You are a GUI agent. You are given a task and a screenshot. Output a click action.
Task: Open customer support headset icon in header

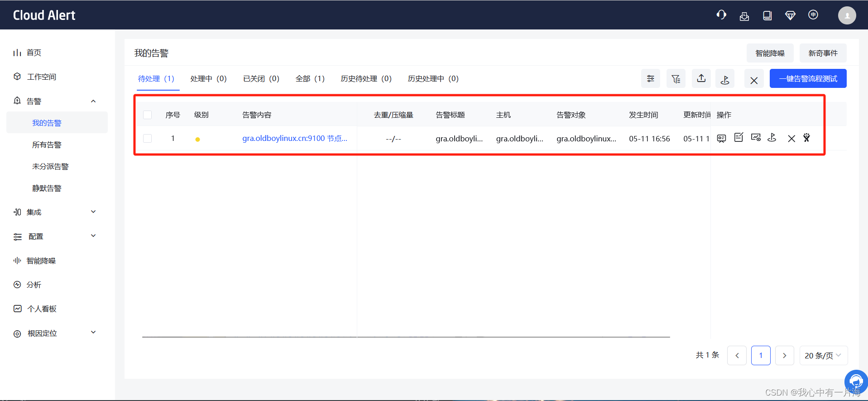click(721, 15)
